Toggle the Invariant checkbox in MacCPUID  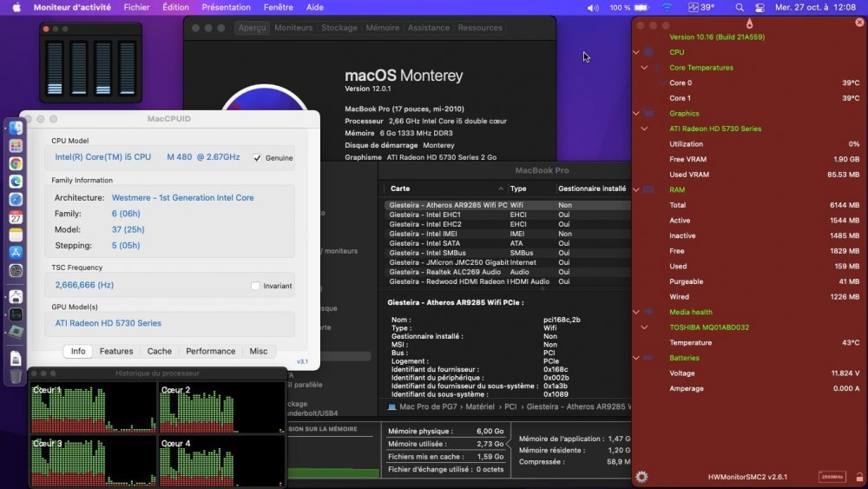pos(255,286)
